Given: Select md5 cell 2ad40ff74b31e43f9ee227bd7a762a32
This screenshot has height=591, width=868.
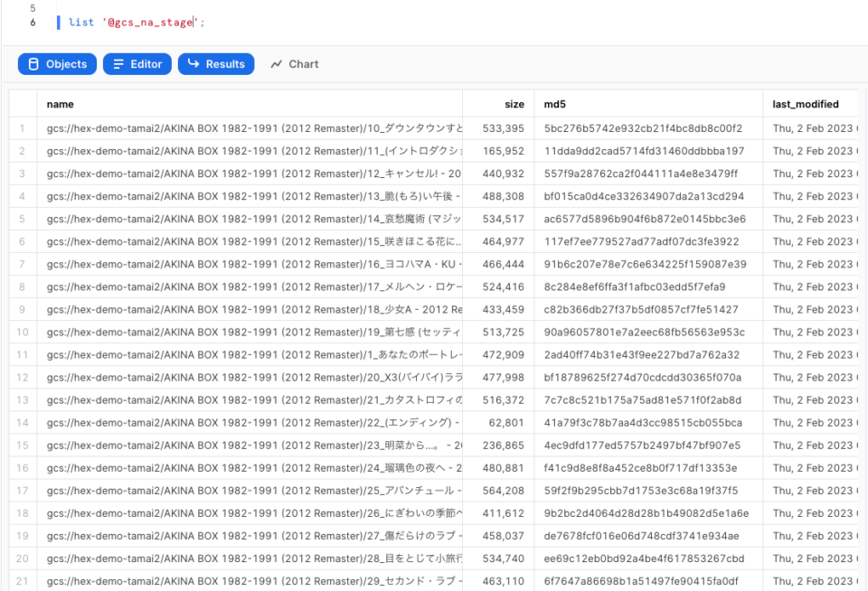Looking at the screenshot, I should coord(648,355).
